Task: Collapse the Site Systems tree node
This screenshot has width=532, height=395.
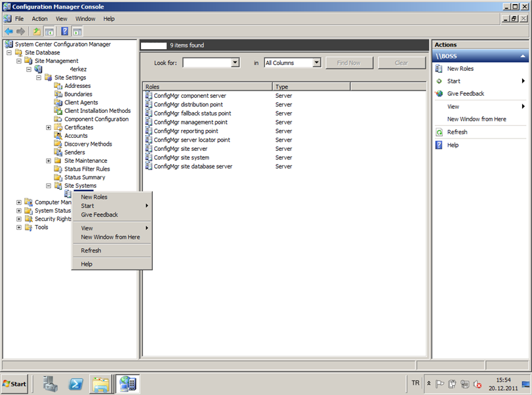Action: tap(49, 186)
